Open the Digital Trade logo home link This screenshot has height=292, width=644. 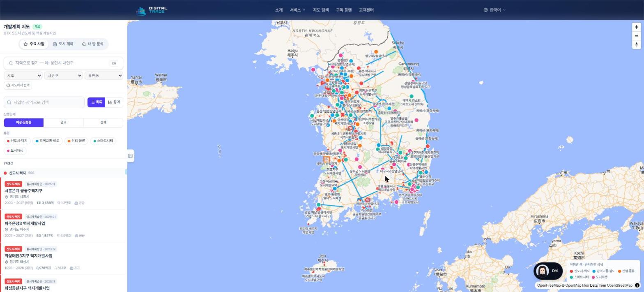click(152, 10)
